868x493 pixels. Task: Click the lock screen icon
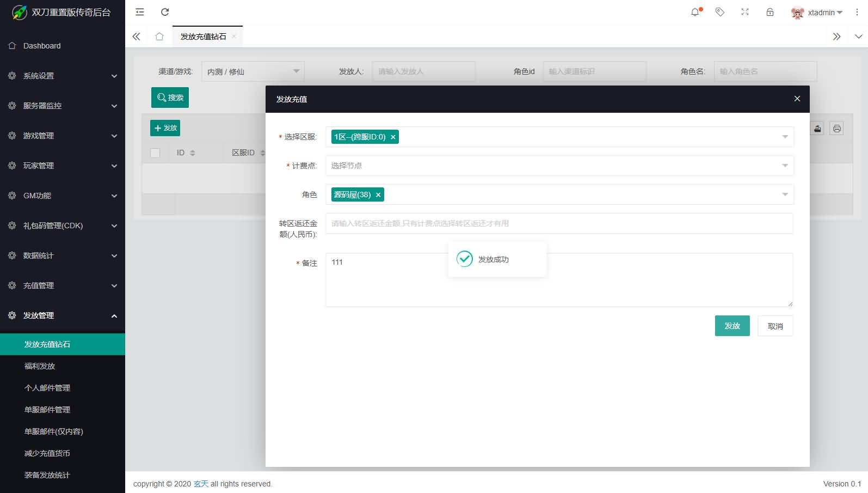coord(770,12)
